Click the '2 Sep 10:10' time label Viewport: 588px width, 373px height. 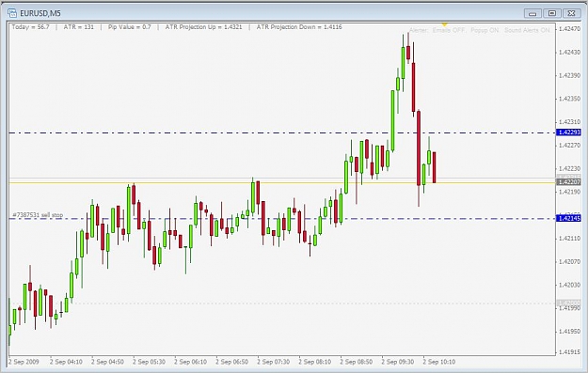tap(439, 362)
